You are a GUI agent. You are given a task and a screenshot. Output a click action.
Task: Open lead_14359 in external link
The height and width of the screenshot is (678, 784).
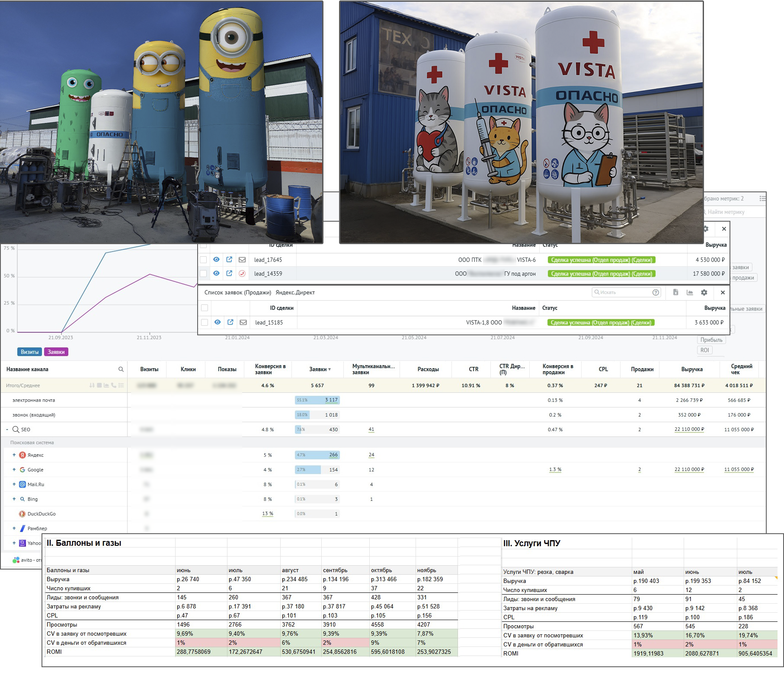(x=229, y=274)
